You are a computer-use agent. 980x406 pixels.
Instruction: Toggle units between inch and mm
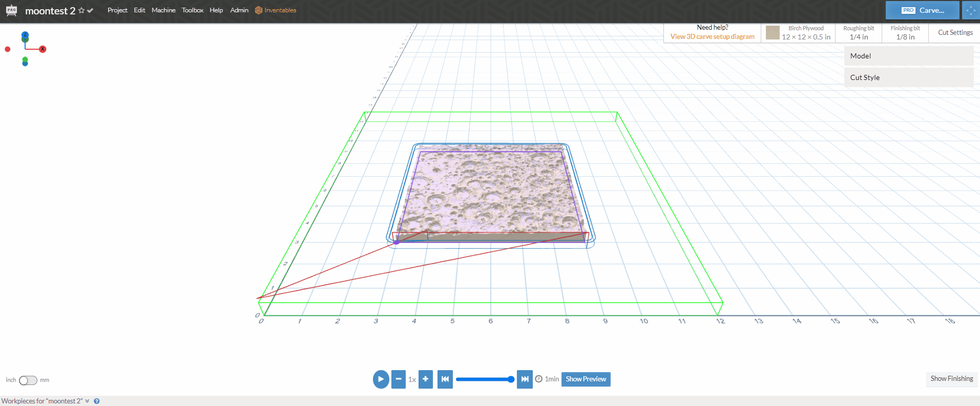point(28,380)
